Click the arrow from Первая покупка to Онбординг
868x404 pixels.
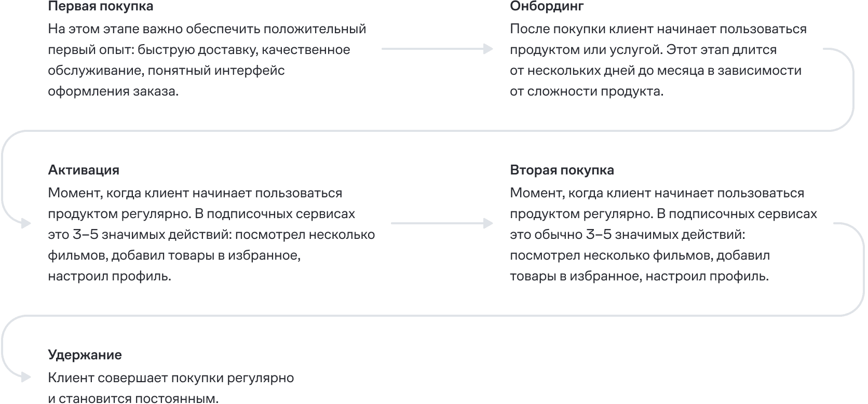click(x=436, y=49)
